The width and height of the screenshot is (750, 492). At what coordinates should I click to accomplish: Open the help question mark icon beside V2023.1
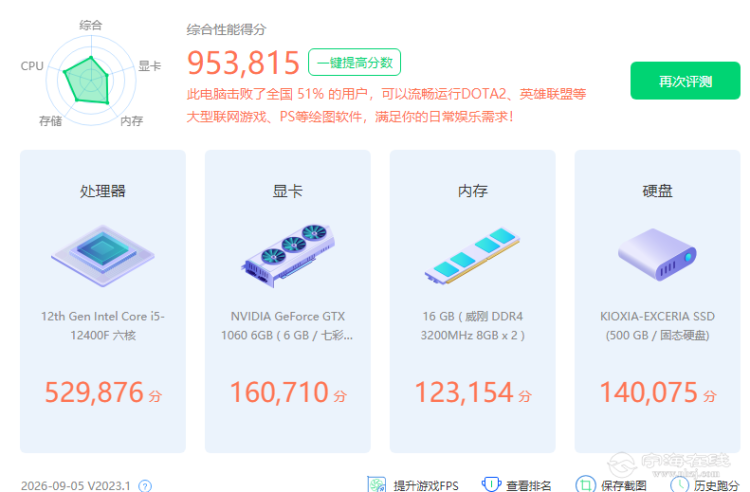[145, 486]
